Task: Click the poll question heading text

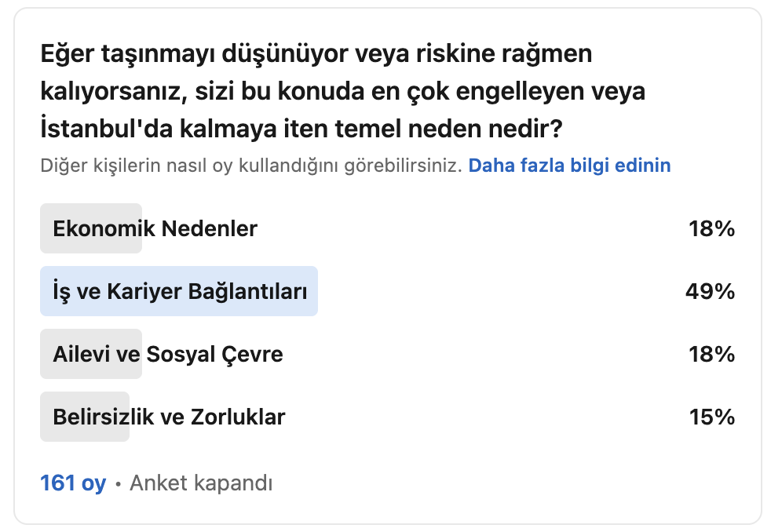Action: click(x=343, y=91)
